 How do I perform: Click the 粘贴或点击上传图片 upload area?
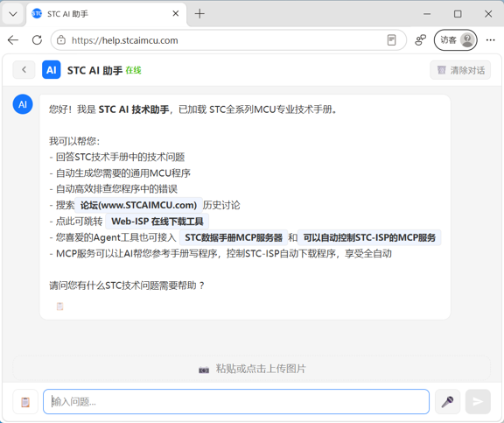pyautogui.click(x=252, y=369)
